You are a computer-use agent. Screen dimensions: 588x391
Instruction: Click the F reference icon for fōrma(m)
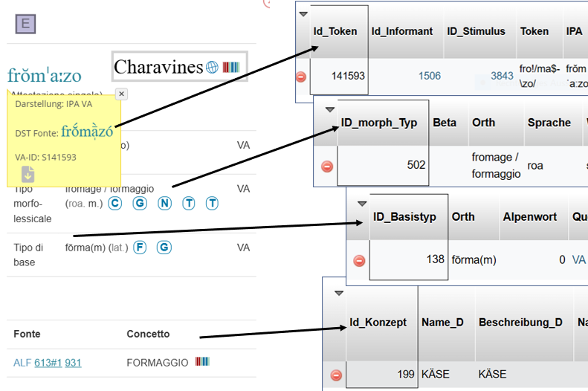(140, 248)
